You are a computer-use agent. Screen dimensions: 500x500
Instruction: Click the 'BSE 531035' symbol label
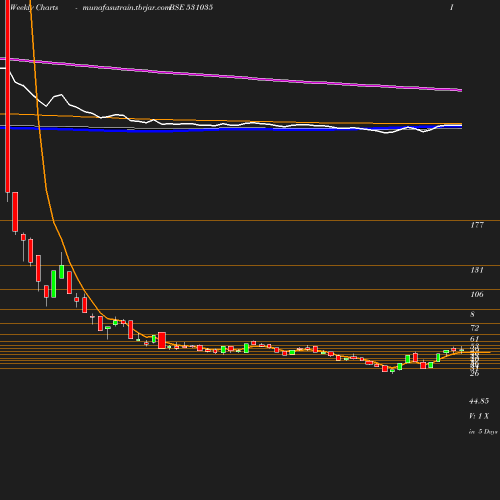pos(191,7)
